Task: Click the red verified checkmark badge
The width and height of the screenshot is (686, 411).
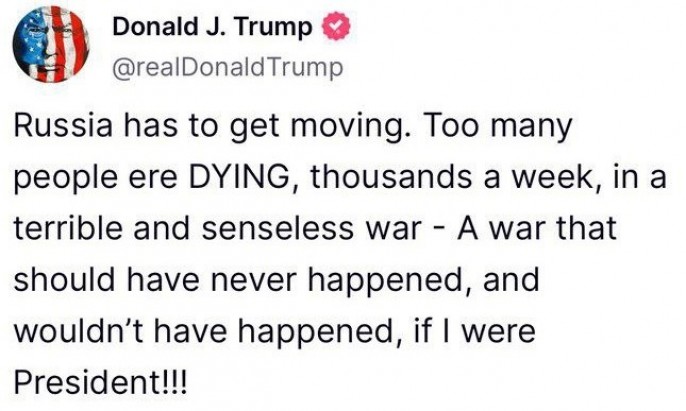Action: (x=337, y=26)
